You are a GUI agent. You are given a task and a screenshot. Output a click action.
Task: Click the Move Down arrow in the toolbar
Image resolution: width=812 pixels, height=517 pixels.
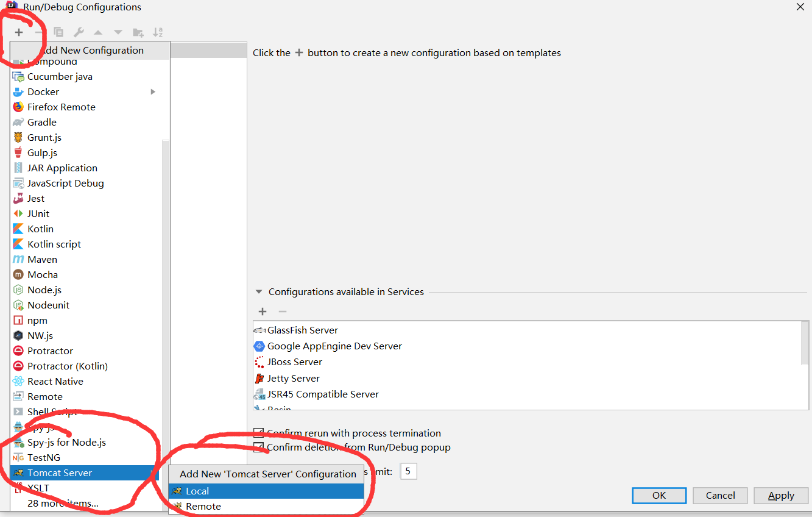tap(117, 32)
